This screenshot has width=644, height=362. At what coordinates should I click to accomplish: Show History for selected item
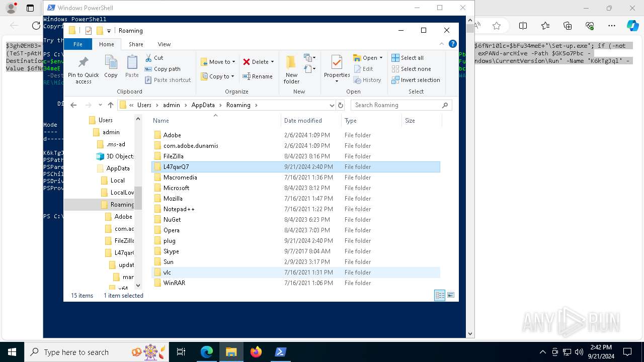pyautogui.click(x=367, y=80)
